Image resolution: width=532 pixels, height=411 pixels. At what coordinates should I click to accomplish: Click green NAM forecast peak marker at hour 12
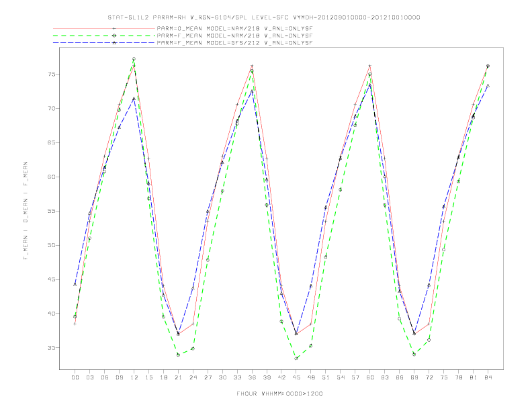pyautogui.click(x=134, y=59)
